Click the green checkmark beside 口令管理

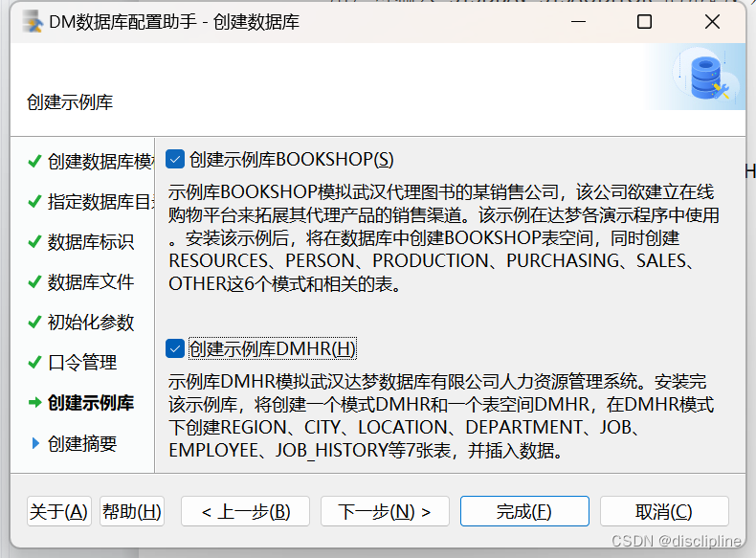34,362
